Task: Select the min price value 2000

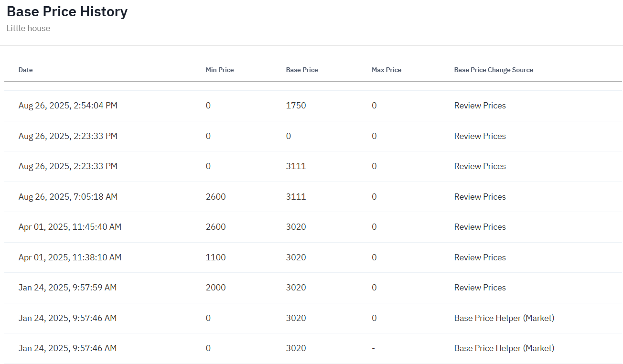Action: tap(215, 288)
